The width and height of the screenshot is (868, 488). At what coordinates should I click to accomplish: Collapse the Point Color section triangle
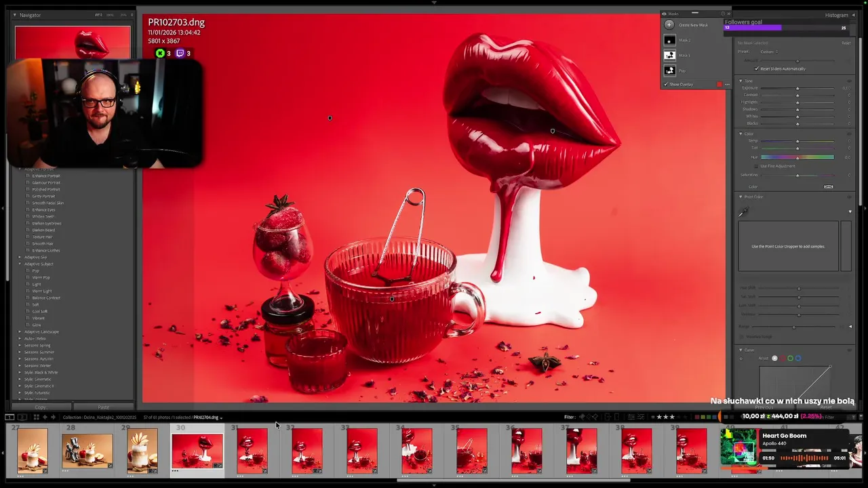point(741,197)
